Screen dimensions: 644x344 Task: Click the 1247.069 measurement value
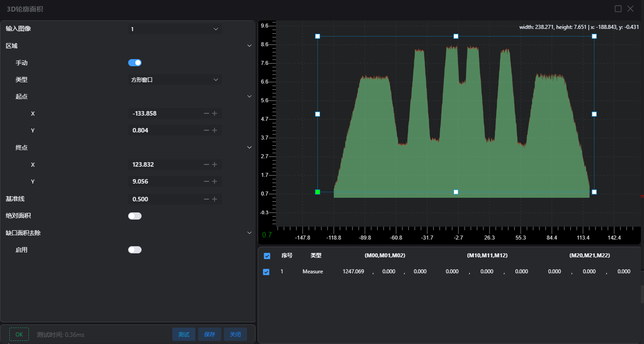pos(353,272)
